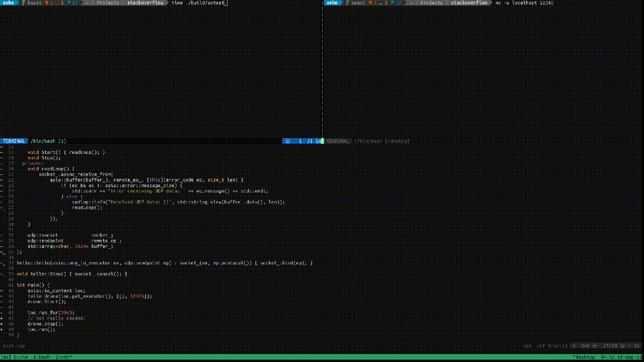The height and width of the screenshot is (362, 644).
Task: Switch to tmux window '2:vim*'
Action: (x=63, y=357)
